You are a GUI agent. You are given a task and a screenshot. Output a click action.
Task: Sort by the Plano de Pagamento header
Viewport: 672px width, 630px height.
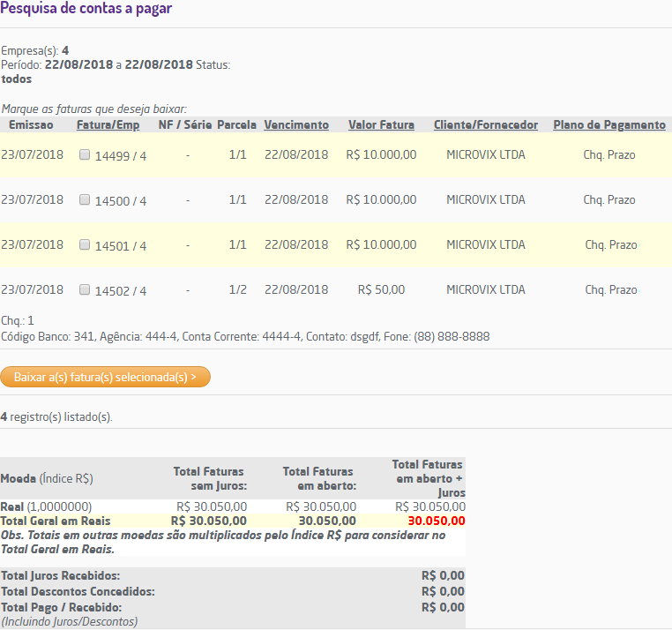pos(609,124)
